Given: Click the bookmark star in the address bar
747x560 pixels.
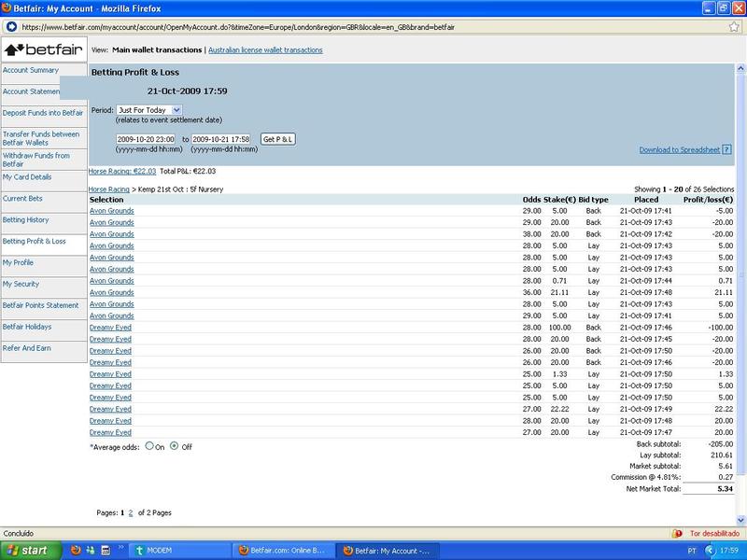Looking at the screenshot, I should coord(734,27).
